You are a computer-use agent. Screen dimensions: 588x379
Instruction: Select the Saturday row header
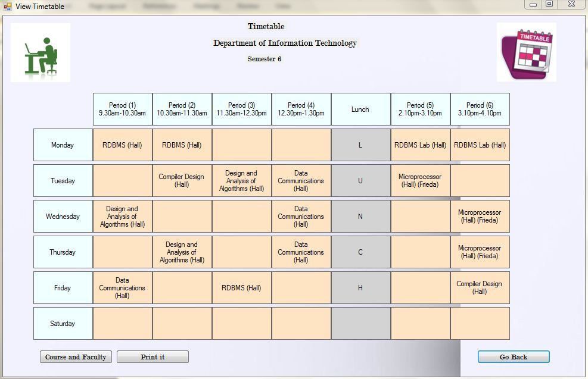point(63,324)
